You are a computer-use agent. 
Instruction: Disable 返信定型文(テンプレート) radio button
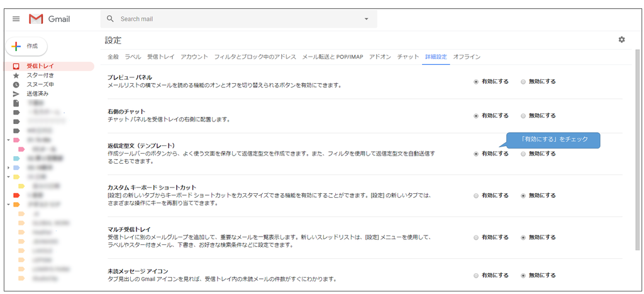pos(523,154)
